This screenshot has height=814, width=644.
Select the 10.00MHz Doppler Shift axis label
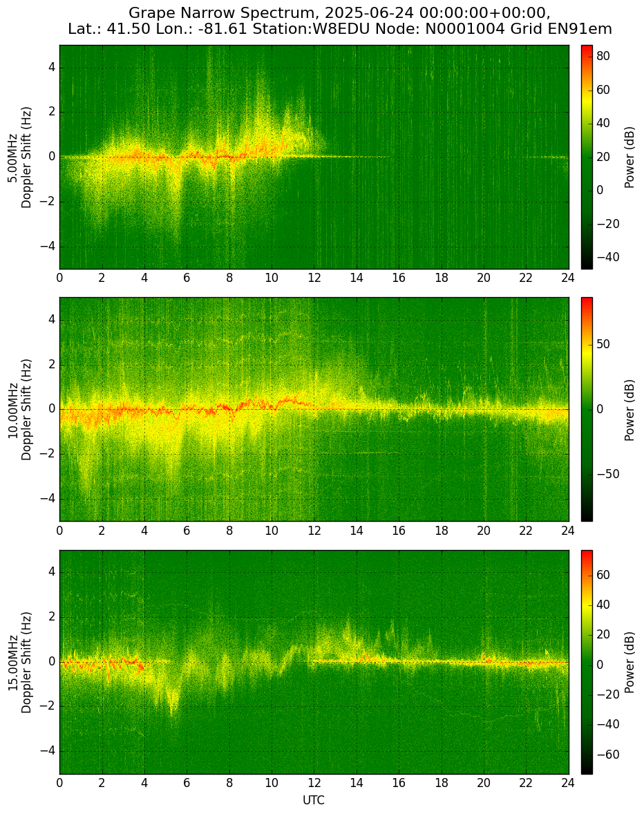(x=19, y=409)
